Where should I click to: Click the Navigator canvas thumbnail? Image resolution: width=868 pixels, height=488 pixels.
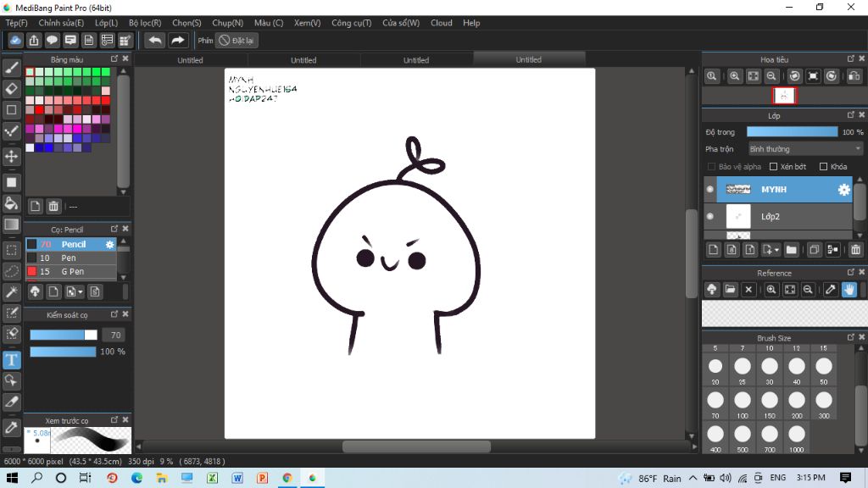click(784, 96)
